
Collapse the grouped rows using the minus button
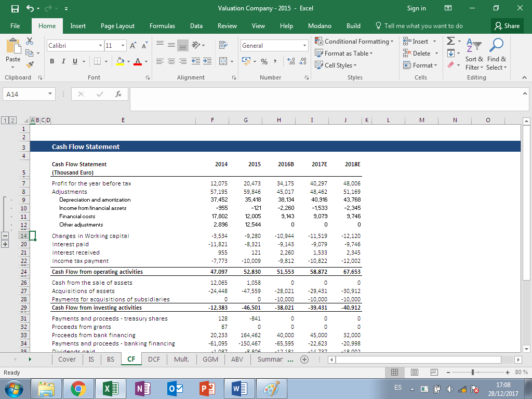point(5,235)
